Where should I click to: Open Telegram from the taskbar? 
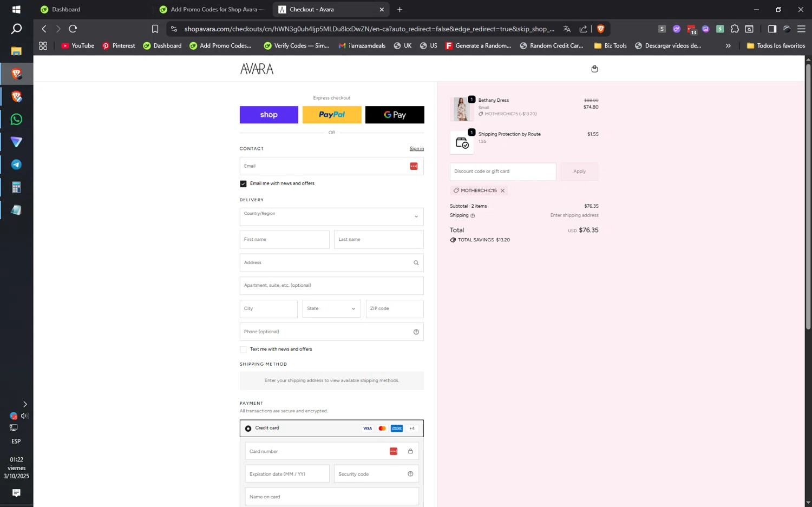[x=16, y=164]
